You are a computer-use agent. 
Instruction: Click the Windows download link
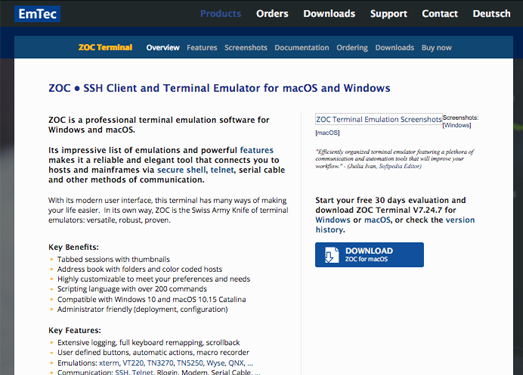(x=333, y=220)
